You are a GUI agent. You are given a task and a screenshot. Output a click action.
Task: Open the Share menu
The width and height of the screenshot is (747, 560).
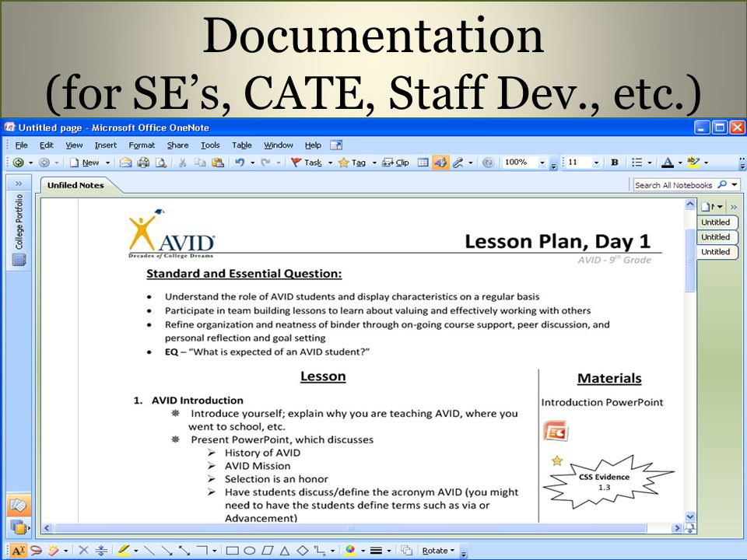(177, 145)
